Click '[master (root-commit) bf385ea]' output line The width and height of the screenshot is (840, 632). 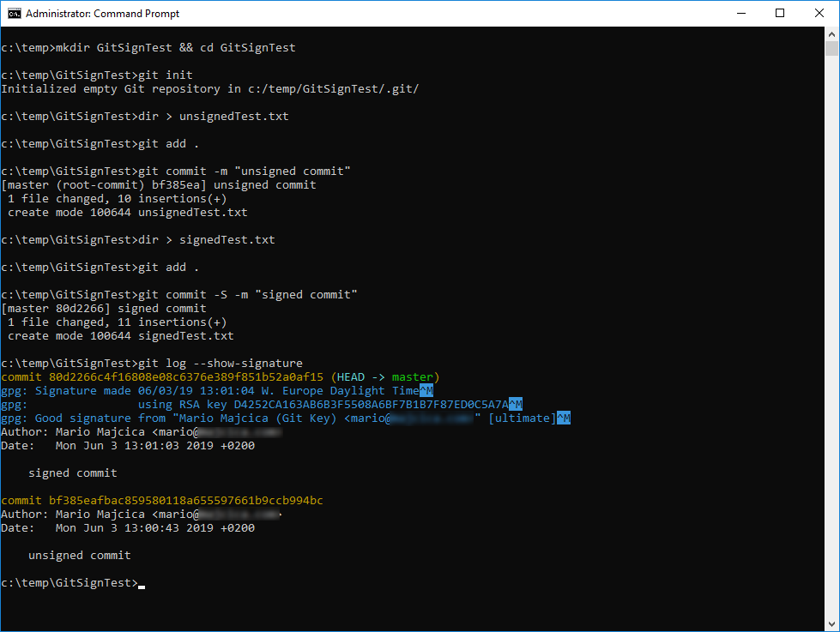point(159,185)
